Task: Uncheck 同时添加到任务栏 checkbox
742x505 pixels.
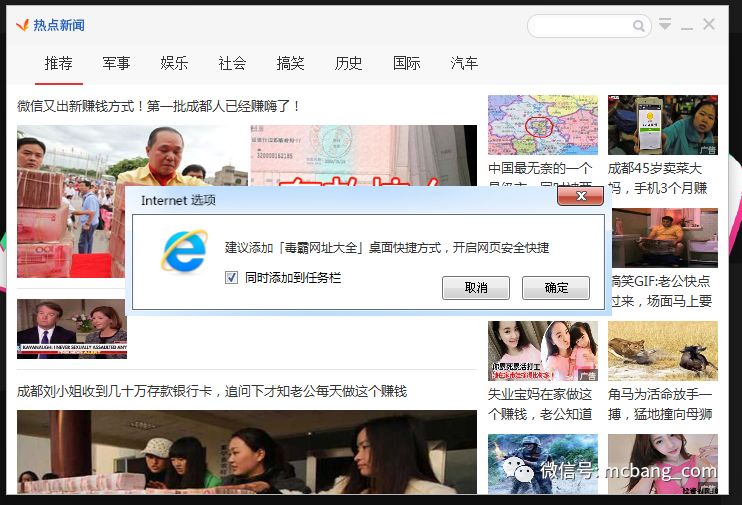Action: pyautogui.click(x=231, y=277)
